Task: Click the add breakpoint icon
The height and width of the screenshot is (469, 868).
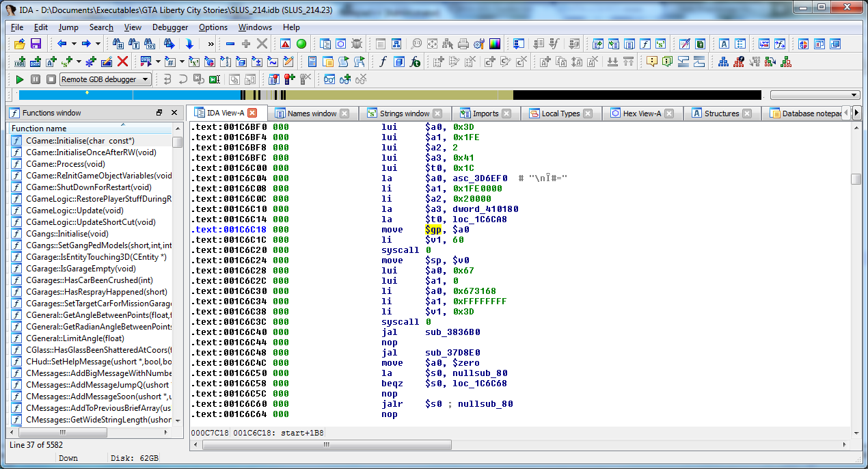Action: [x=290, y=79]
